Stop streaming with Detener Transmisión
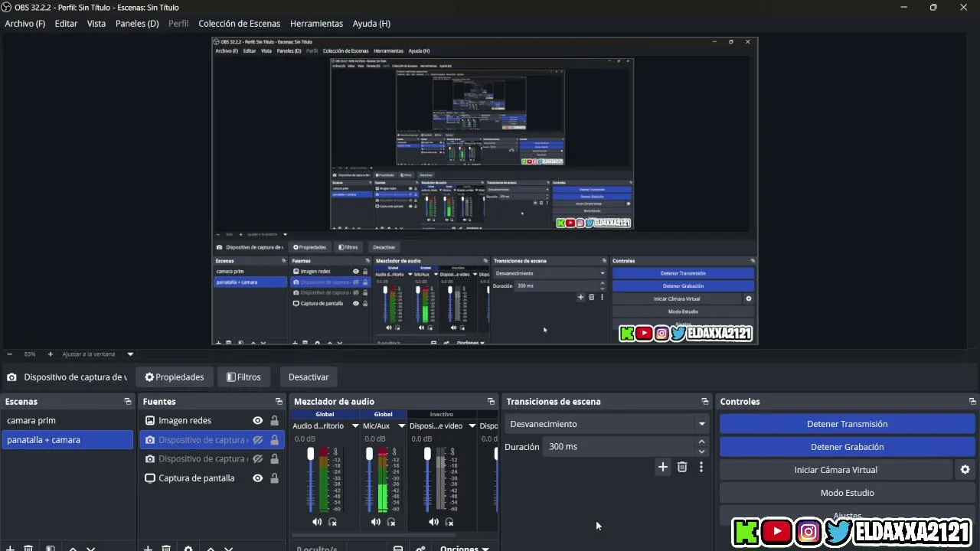Screen dimensions: 980x551 (x=848, y=424)
